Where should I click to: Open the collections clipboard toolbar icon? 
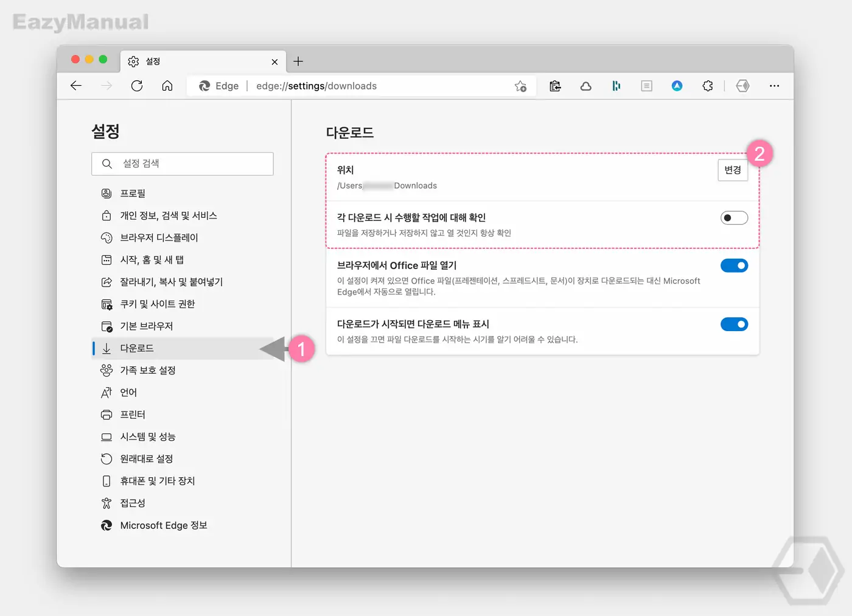click(x=555, y=86)
